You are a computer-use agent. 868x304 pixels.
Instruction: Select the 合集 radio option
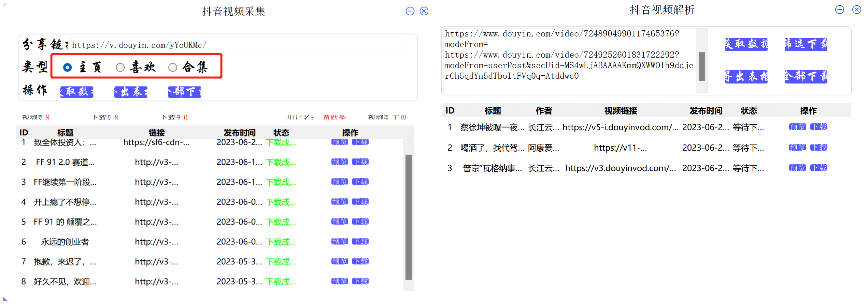(173, 67)
